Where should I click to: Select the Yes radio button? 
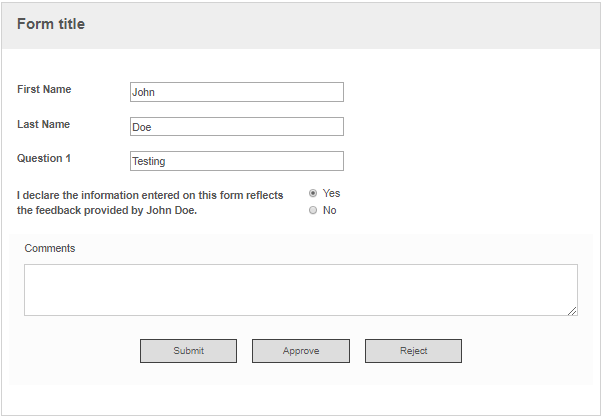pos(313,193)
